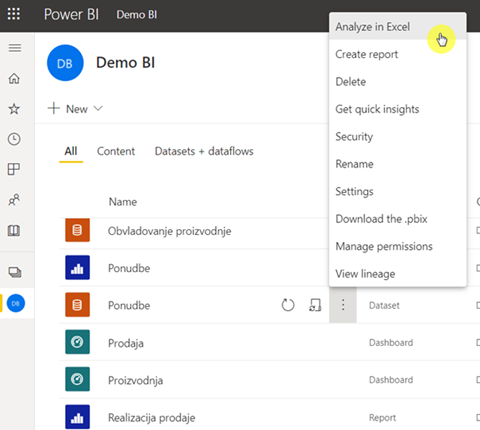Screen dimensions: 480x430
Task: Choose Rename from context menu
Action: pyautogui.click(x=397, y=164)
